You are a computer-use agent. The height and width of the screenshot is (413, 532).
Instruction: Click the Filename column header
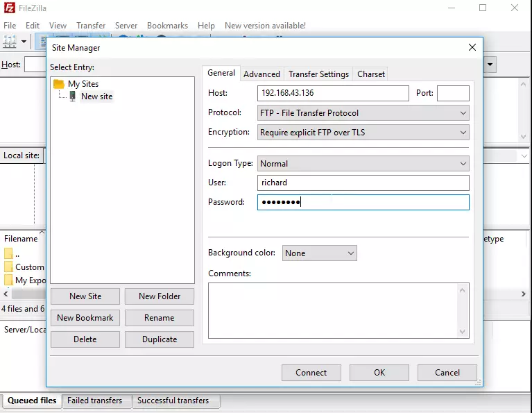pos(21,239)
